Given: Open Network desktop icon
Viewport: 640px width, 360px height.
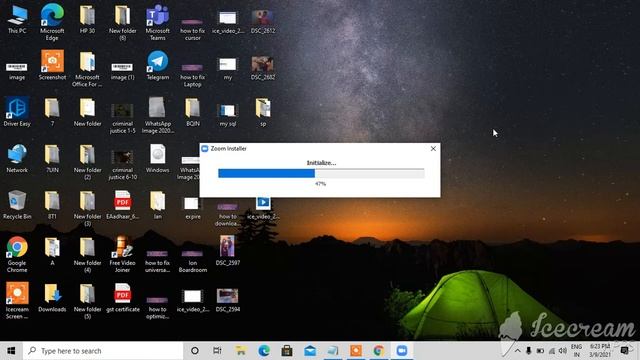Looking at the screenshot, I should tap(17, 158).
